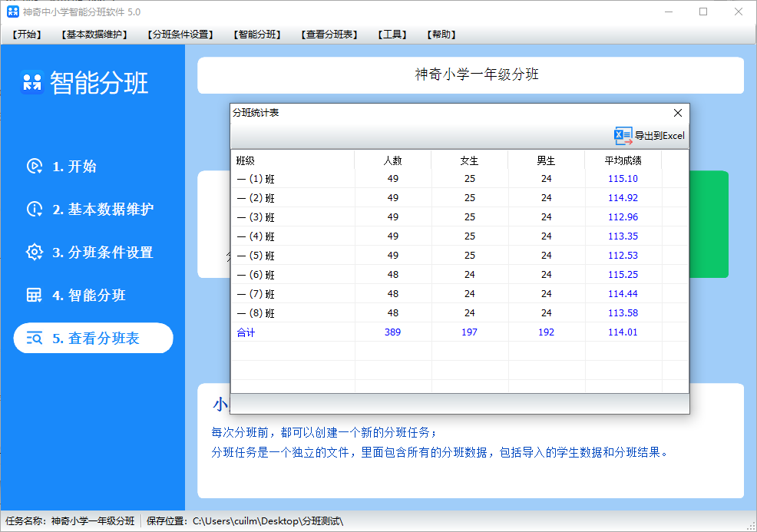Select the highlighted 5. 查看分班表 step
757x532 pixels.
click(x=93, y=338)
